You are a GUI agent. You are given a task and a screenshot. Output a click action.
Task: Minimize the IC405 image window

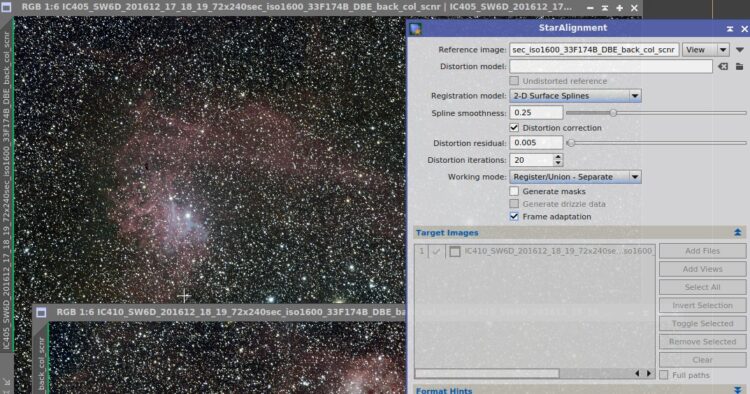tap(590, 8)
